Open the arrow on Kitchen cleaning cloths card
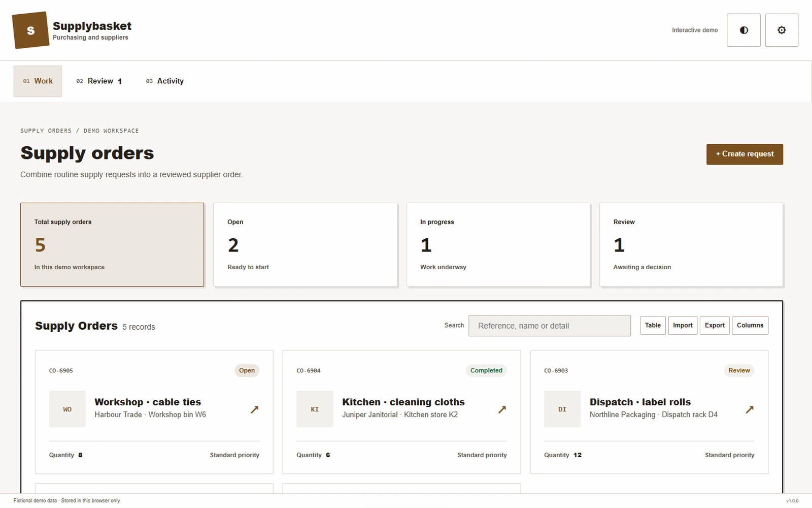812x508 pixels. click(502, 409)
